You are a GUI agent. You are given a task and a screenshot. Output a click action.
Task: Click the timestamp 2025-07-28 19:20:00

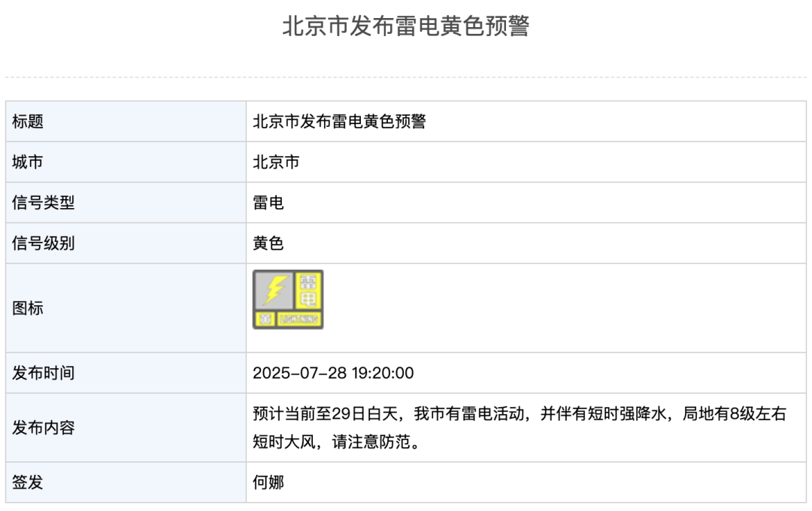tap(333, 373)
